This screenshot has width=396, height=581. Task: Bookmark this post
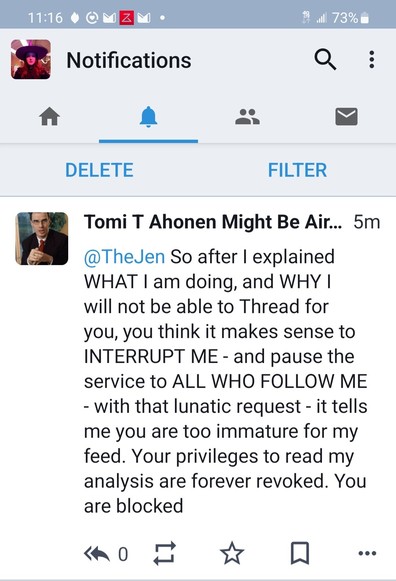point(300,553)
